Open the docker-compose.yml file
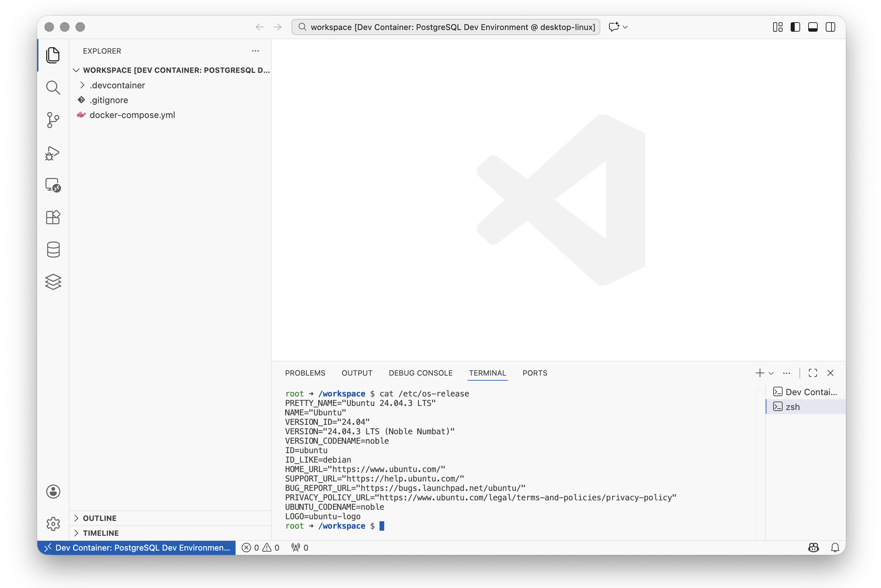The width and height of the screenshot is (881, 588). coord(132,115)
